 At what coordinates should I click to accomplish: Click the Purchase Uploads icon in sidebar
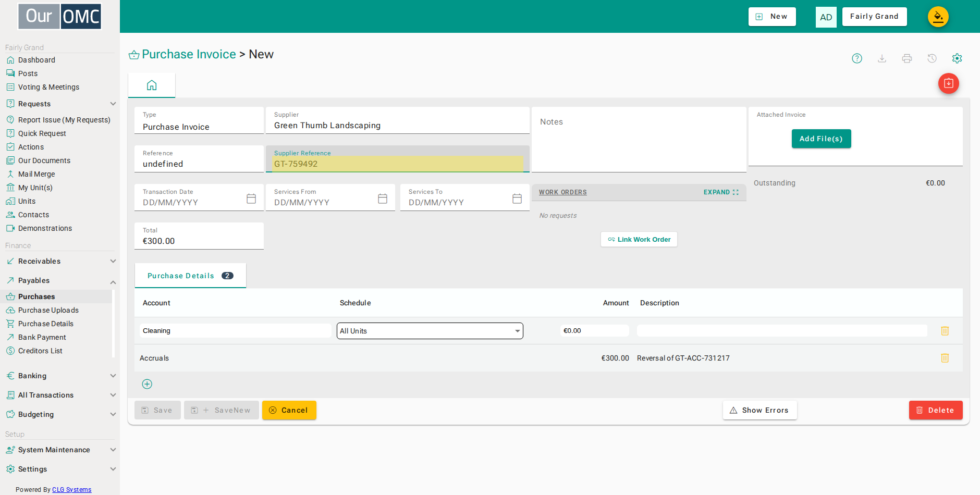pos(10,310)
